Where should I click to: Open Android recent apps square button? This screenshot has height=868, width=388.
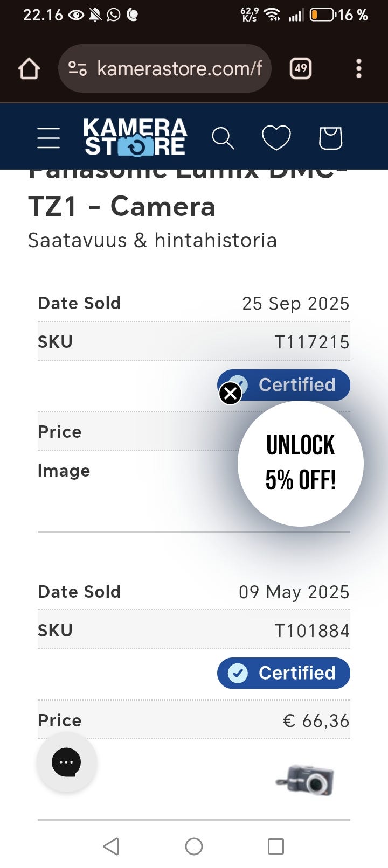(276, 846)
